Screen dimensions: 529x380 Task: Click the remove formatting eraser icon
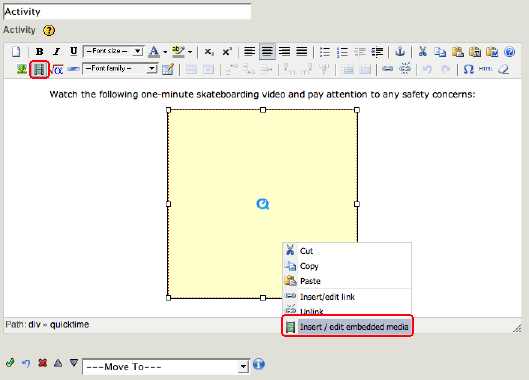click(x=503, y=70)
